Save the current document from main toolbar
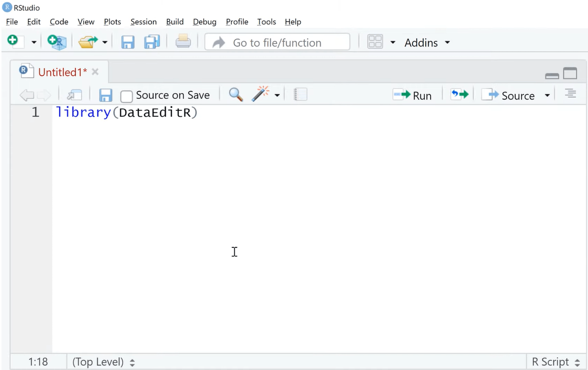The width and height of the screenshot is (588, 370). pos(128,42)
